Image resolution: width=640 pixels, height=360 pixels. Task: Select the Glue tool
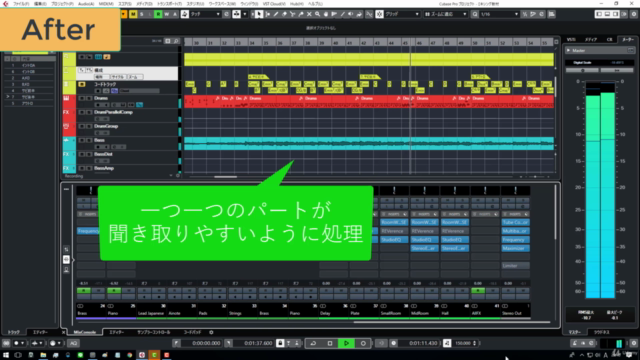301,14
